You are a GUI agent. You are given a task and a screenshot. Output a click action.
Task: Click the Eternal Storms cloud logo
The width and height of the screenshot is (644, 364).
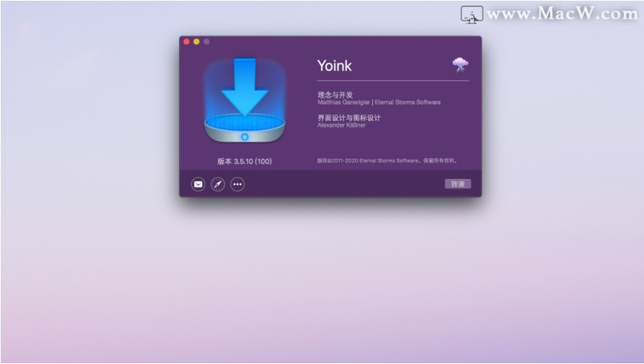click(460, 65)
